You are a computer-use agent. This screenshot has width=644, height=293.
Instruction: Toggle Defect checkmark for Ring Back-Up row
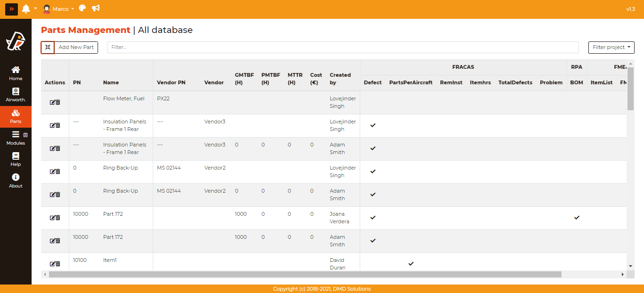(x=373, y=171)
